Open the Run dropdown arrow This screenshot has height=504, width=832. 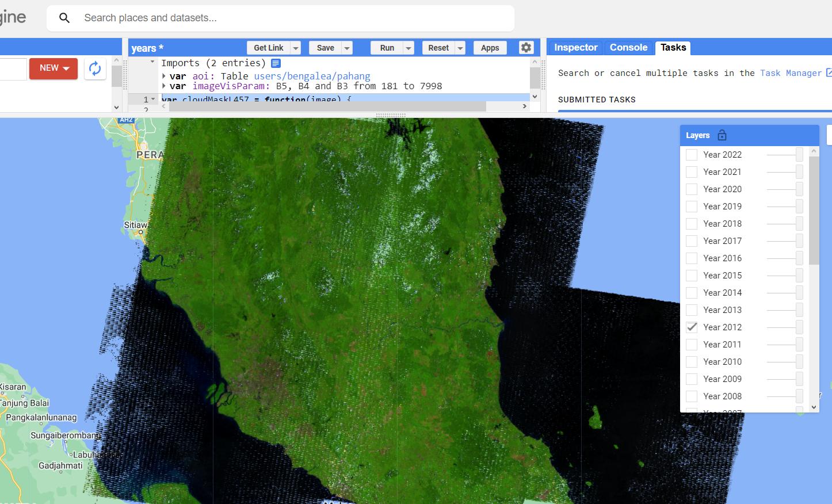pos(409,48)
